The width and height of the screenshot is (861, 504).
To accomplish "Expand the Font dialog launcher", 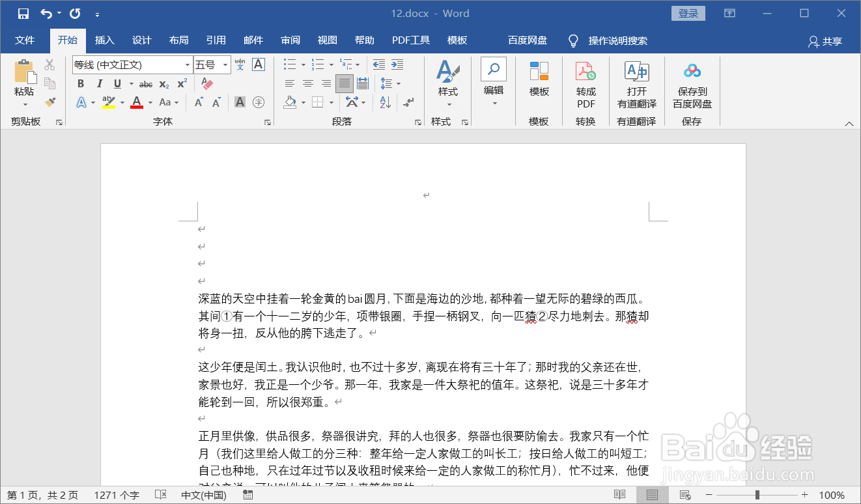I will (267, 122).
